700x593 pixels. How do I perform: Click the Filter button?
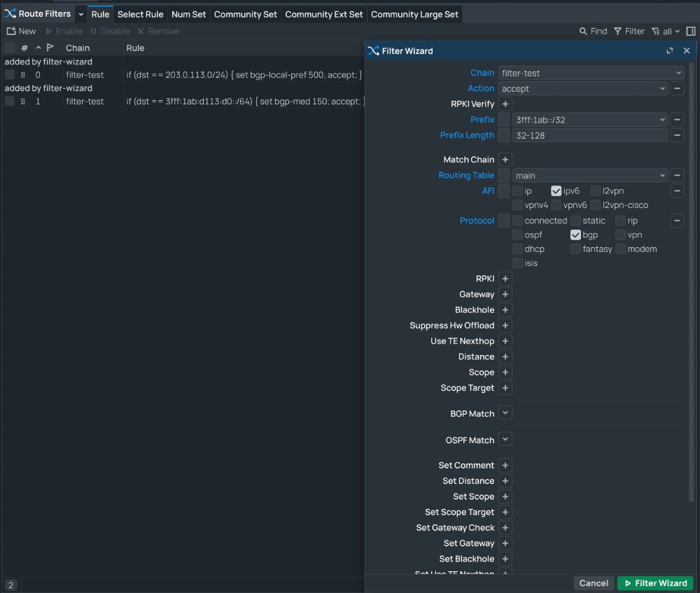click(629, 32)
